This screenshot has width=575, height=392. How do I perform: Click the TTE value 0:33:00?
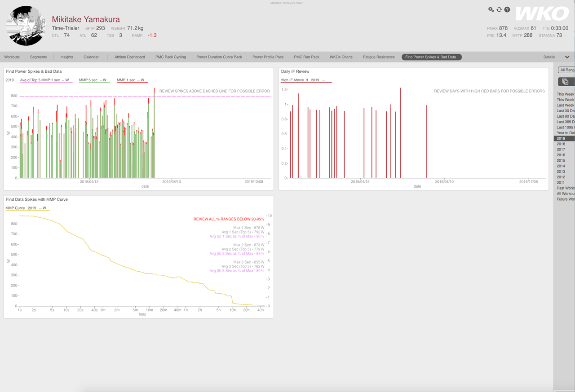pyautogui.click(x=560, y=28)
